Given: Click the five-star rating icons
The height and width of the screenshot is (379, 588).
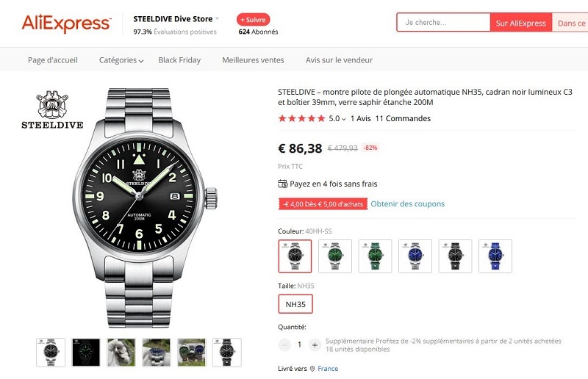Looking at the screenshot, I should 301,118.
